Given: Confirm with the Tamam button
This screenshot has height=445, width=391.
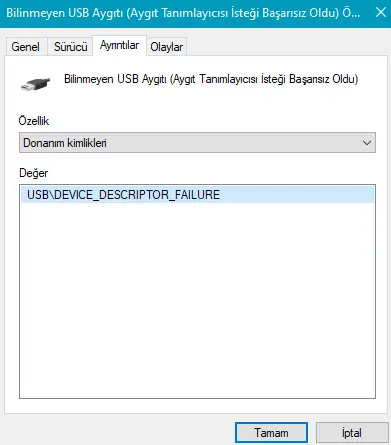Looking at the screenshot, I should pos(271,433).
